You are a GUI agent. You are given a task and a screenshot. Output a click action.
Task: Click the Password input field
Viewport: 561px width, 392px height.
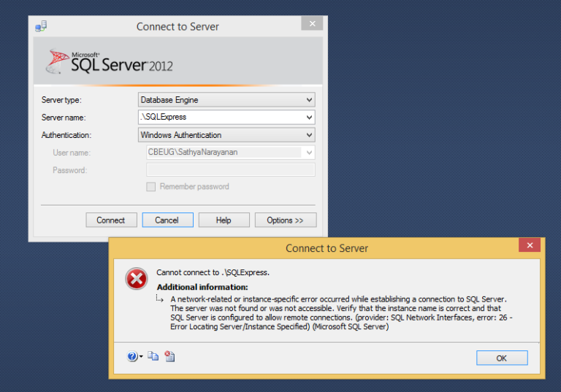(231, 170)
